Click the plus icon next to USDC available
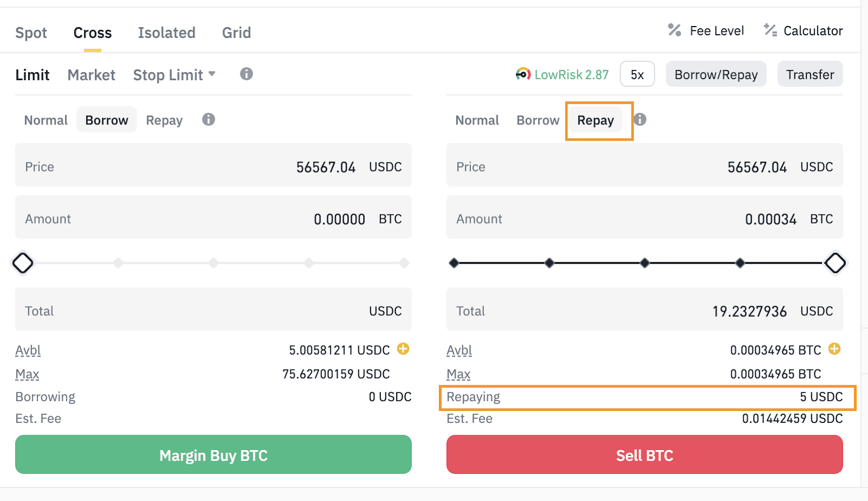 (x=403, y=349)
